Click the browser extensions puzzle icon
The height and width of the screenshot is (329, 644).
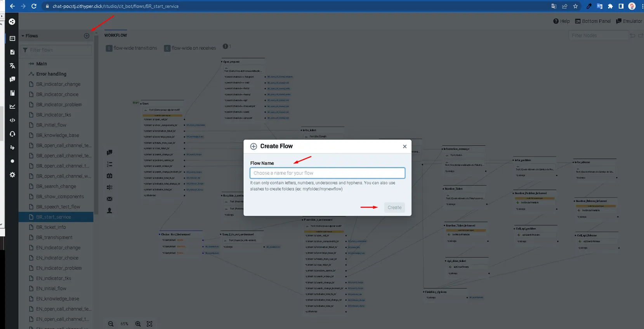tap(610, 6)
